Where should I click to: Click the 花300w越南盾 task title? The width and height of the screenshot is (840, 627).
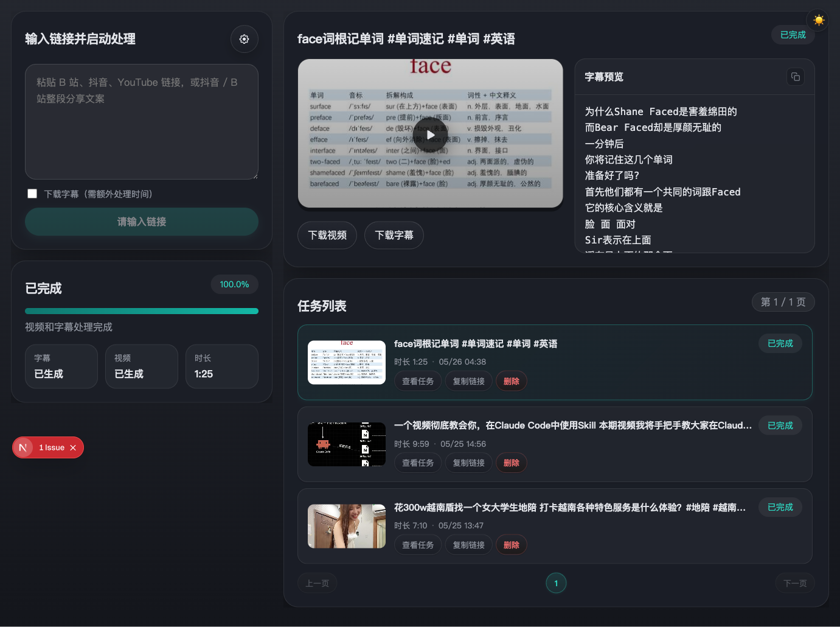pos(570,508)
